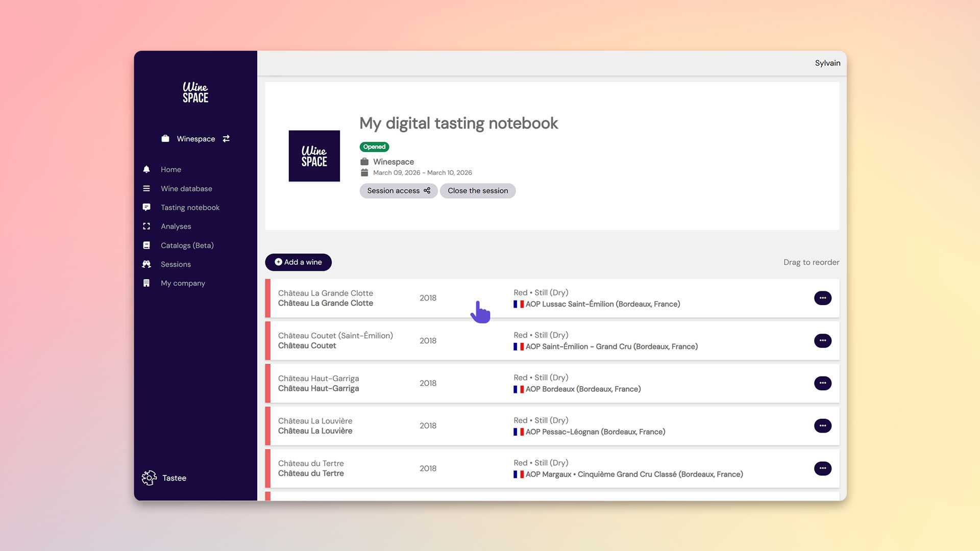This screenshot has width=980, height=551.
Task: Open Wine database from sidebar
Action: 186,188
